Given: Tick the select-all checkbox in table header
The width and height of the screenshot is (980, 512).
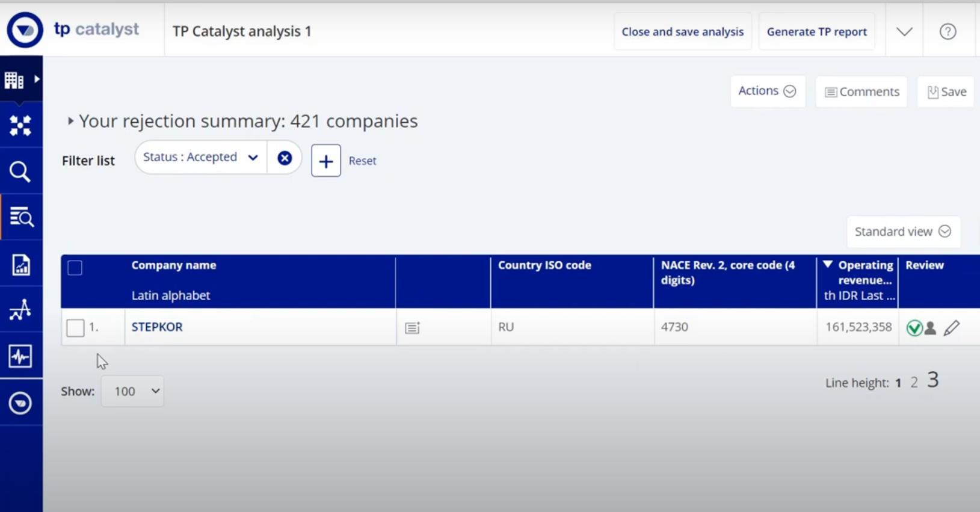Looking at the screenshot, I should (75, 268).
